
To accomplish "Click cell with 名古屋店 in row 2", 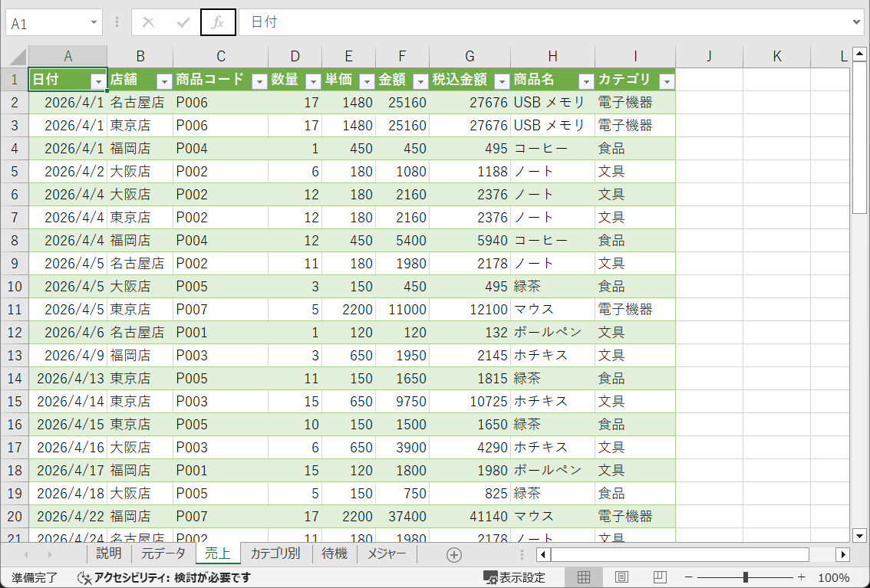I will [140, 103].
